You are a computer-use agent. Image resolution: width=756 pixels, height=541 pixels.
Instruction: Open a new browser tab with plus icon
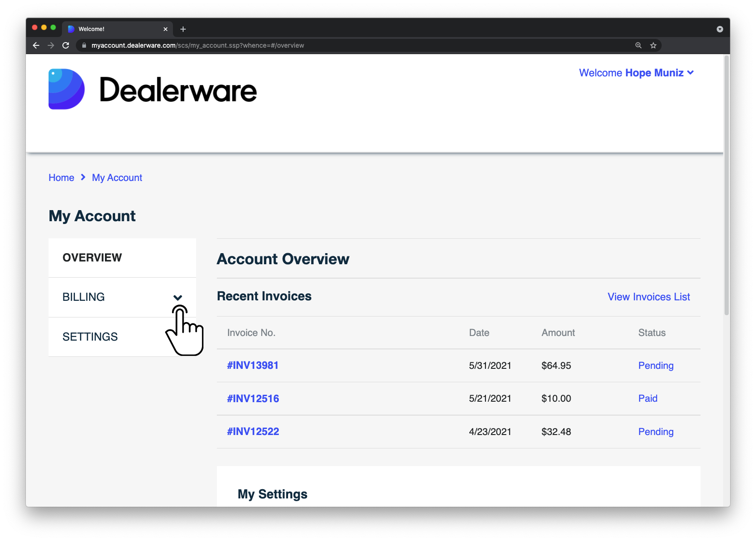(183, 29)
